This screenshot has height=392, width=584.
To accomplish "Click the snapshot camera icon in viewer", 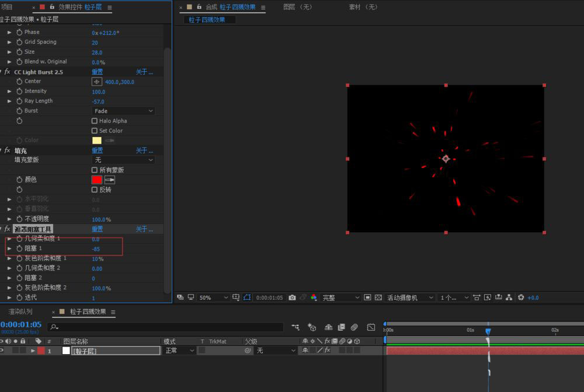I will pyautogui.click(x=292, y=297).
